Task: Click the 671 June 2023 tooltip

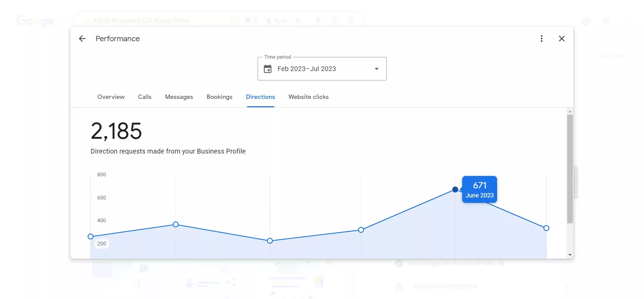Action: pyautogui.click(x=480, y=189)
